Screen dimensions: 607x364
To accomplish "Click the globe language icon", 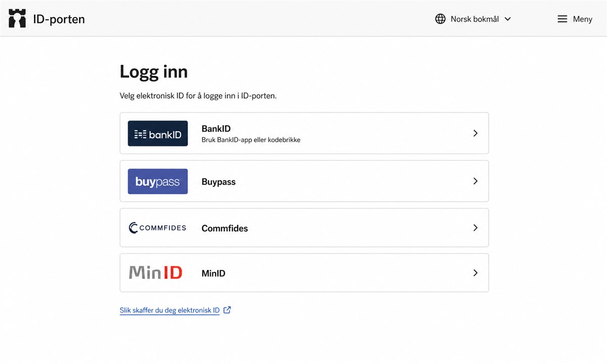I will [441, 19].
